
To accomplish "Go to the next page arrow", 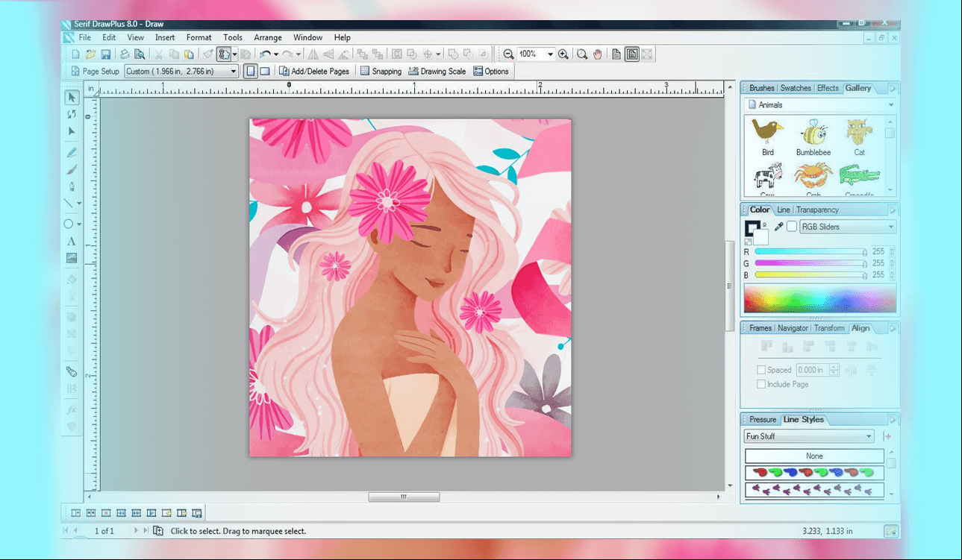I will tap(136, 531).
